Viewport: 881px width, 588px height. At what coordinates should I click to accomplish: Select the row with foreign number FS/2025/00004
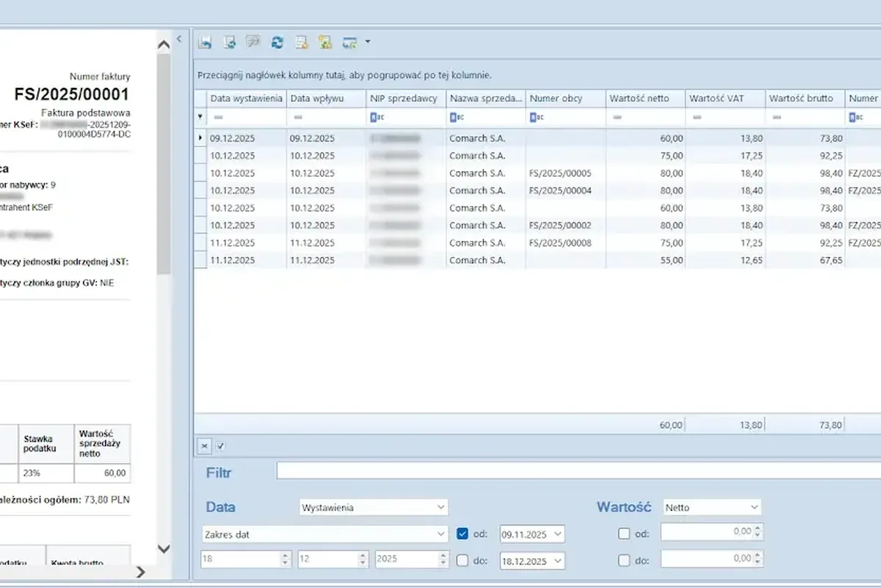[537, 191]
